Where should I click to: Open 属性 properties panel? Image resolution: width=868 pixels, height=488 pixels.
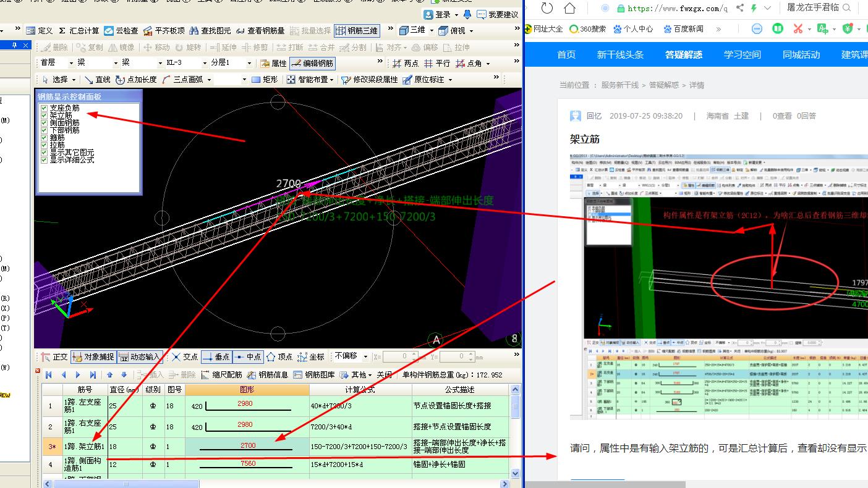tap(273, 63)
